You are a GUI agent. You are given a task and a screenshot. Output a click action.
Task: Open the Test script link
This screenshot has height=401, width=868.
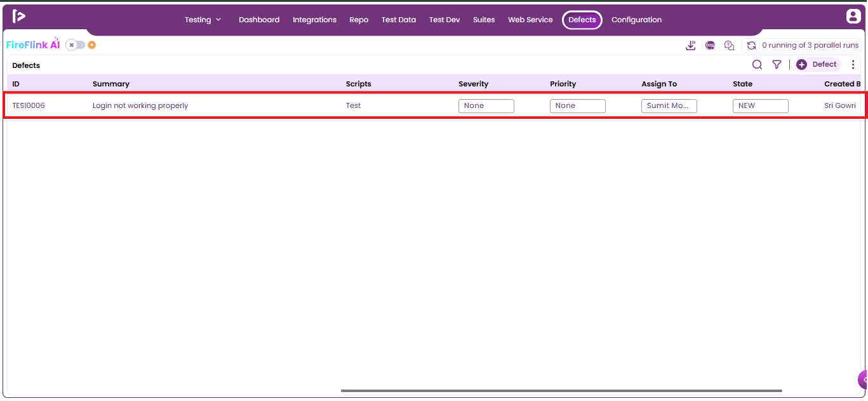[x=353, y=105]
